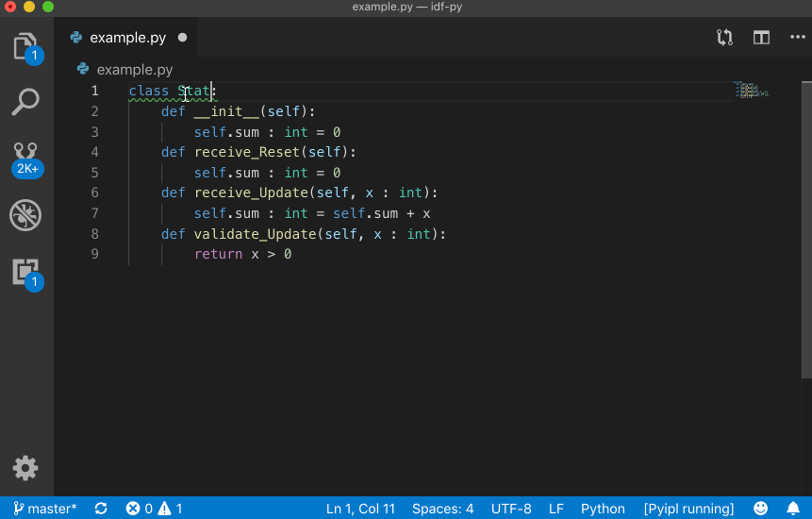
Task: Click Ln 1, Col 11 cursor position
Action: click(x=360, y=509)
